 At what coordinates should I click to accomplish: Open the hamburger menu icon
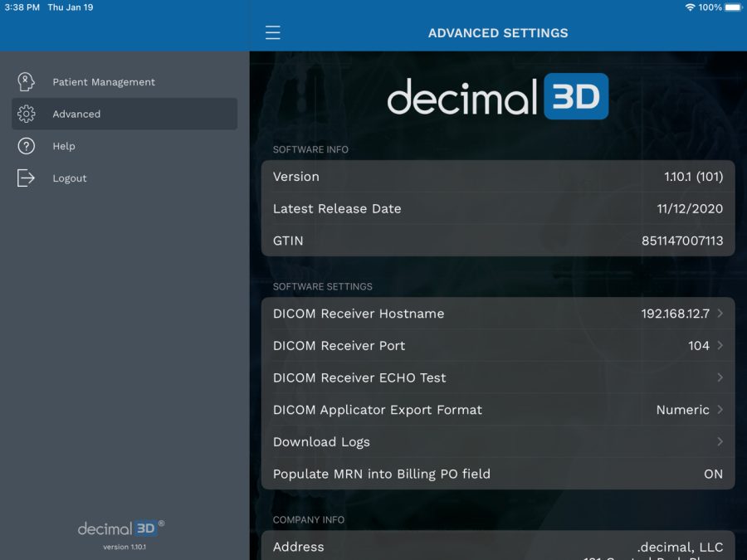click(272, 32)
